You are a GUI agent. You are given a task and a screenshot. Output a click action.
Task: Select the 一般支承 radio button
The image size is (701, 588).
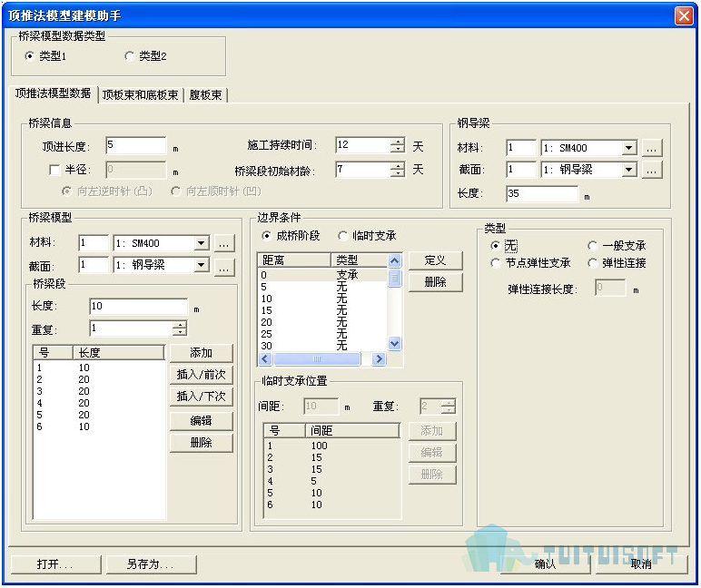[592, 246]
